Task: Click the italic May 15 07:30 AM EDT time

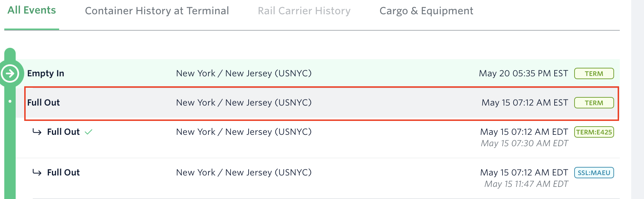Action: (524, 143)
